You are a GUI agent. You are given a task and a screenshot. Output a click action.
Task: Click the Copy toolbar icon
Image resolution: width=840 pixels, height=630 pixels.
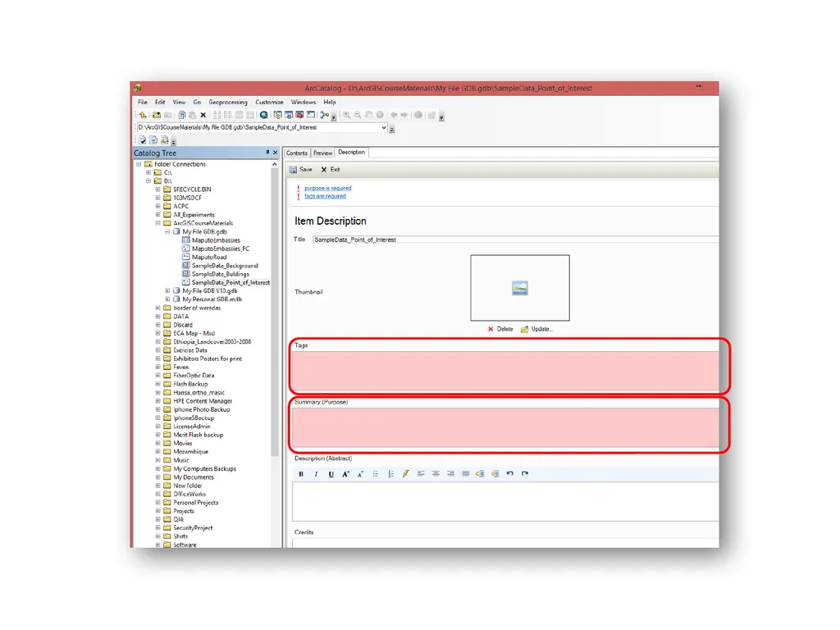point(181,115)
